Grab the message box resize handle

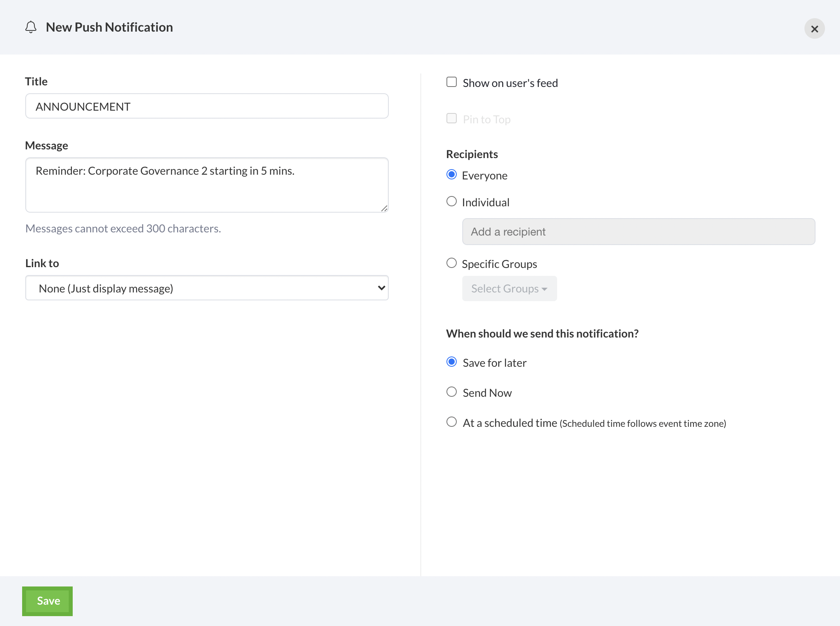point(384,208)
